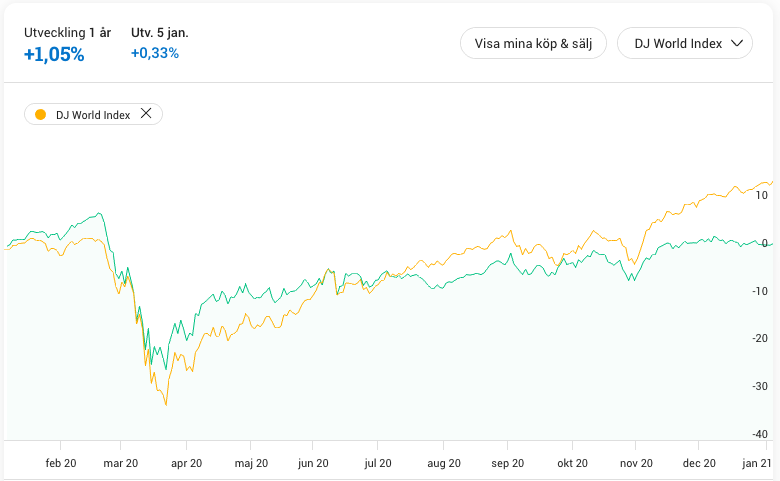The image size is (780, 481).
Task: Click the feb 20 marker on the timeline
Action: pyautogui.click(x=61, y=463)
